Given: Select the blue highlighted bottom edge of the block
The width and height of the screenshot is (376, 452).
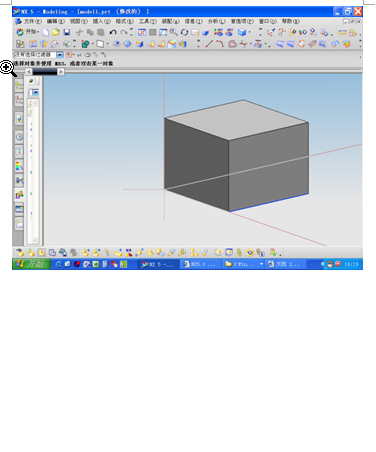Looking at the screenshot, I should [x=269, y=202].
